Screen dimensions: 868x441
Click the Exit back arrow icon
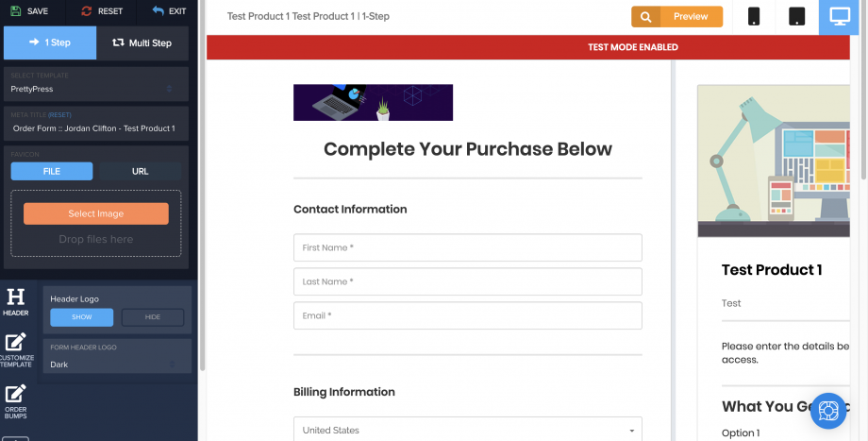tap(158, 11)
